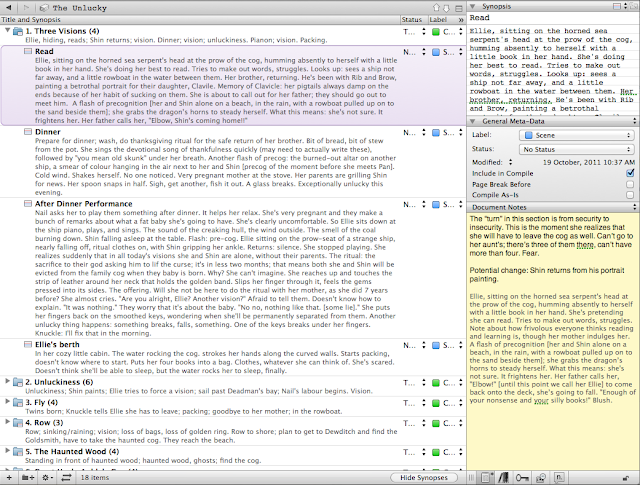Click green label swatch on Row folder
Image resolution: width=640 pixels, height=485 pixels.
click(436, 423)
